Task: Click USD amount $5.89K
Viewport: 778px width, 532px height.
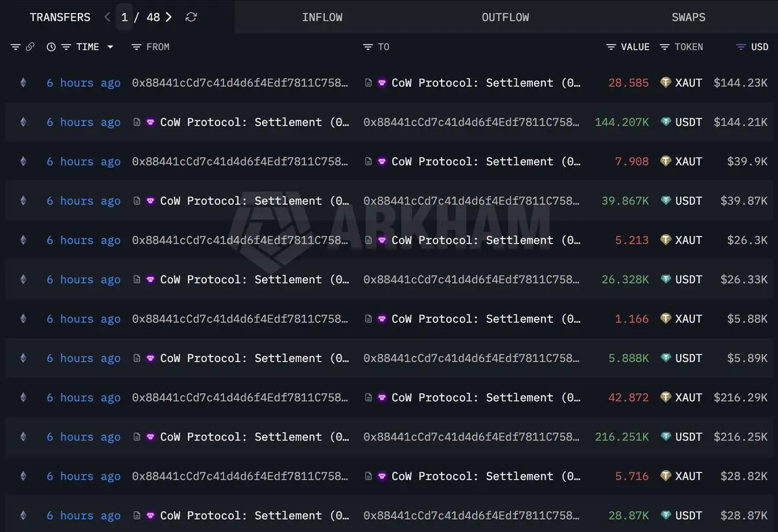Action: pos(748,358)
